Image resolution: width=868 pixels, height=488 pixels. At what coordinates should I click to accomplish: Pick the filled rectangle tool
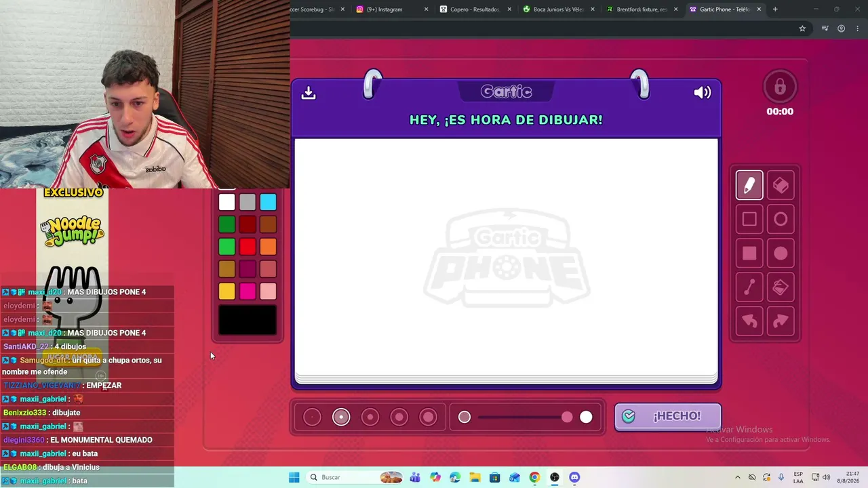749,253
